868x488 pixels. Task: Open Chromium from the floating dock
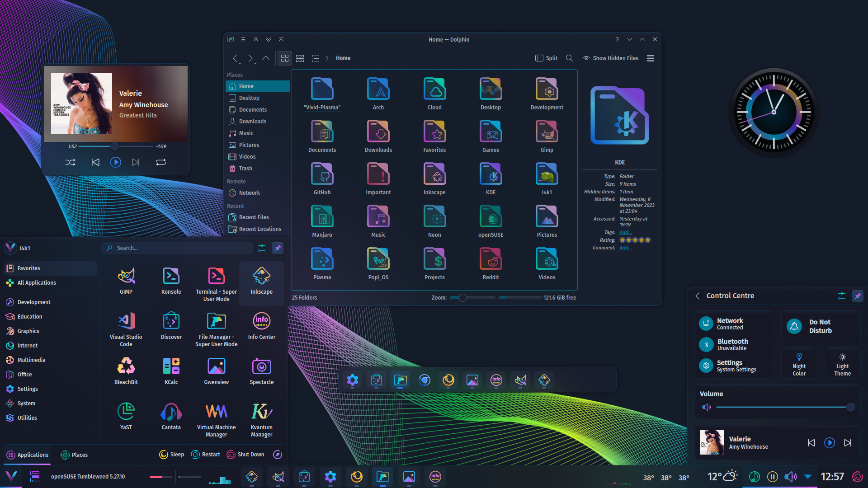424,380
